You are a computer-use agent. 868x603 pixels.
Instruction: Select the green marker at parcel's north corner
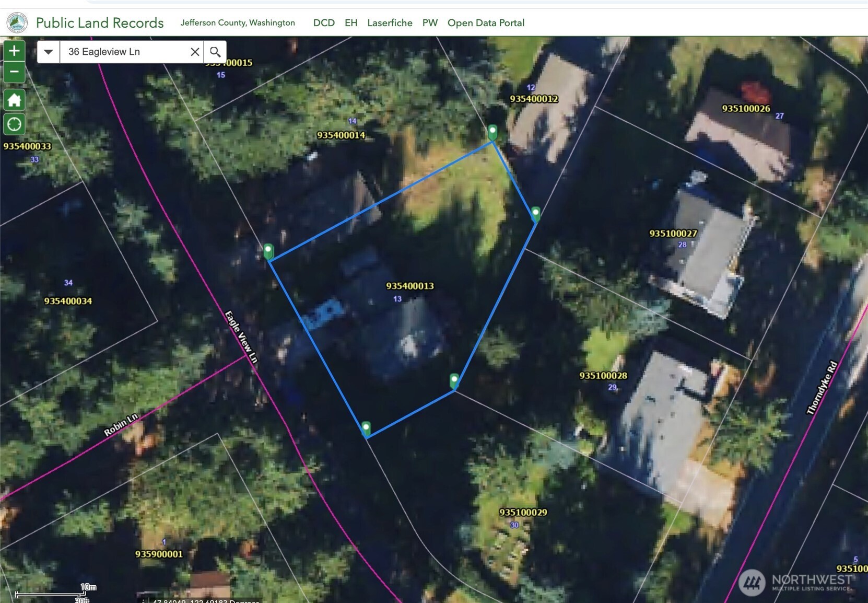click(492, 132)
